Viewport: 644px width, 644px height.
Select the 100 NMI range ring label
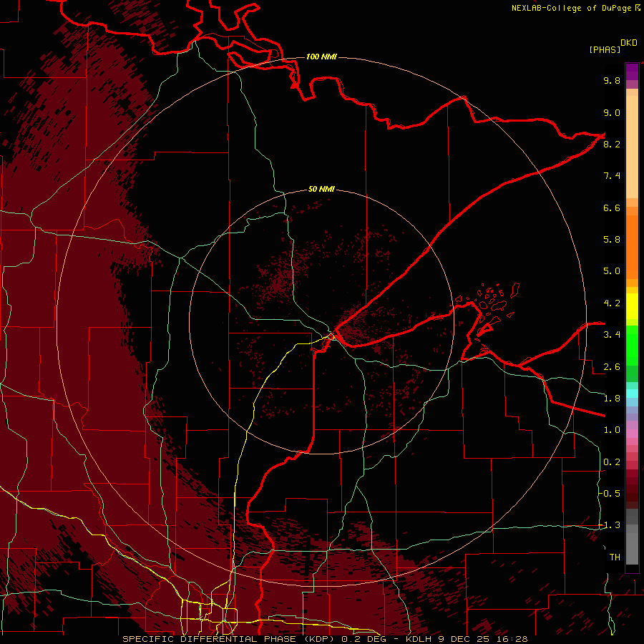pos(321,57)
